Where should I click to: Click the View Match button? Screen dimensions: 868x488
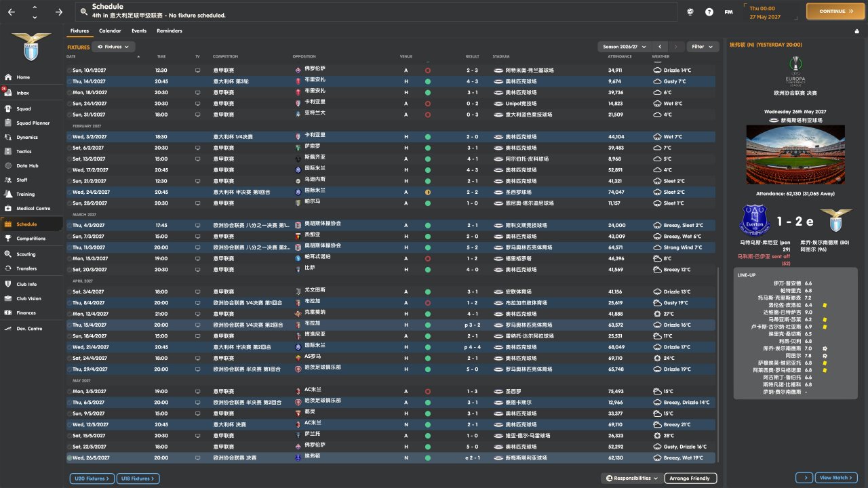click(836, 478)
